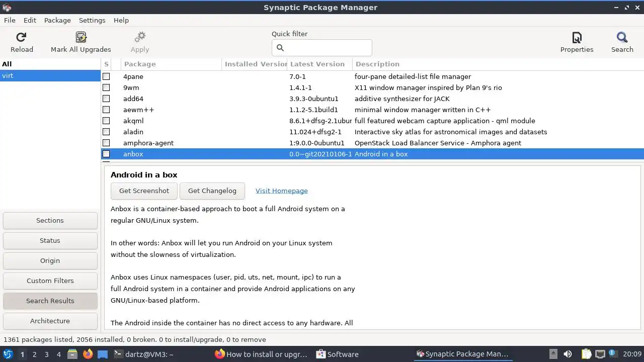644x362 pixels.
Task: Click inside the Quick filter field
Action: coord(322,48)
